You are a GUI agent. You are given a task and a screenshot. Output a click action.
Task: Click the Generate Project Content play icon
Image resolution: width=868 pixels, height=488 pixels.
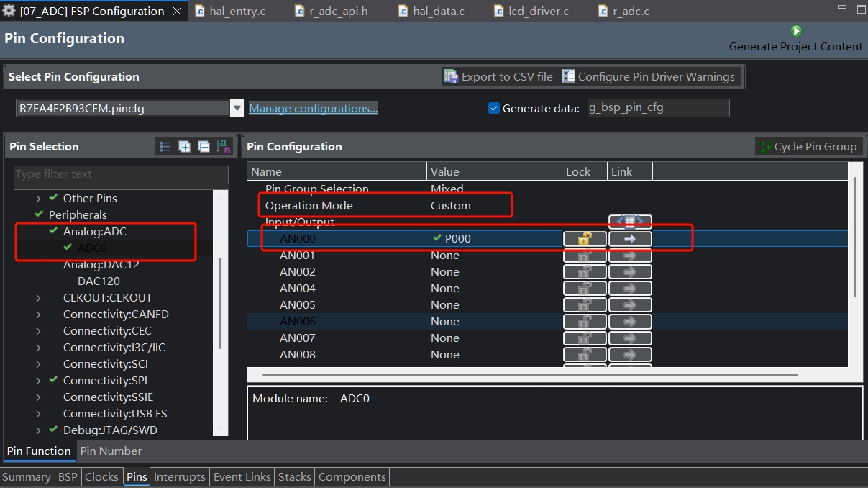tap(795, 31)
